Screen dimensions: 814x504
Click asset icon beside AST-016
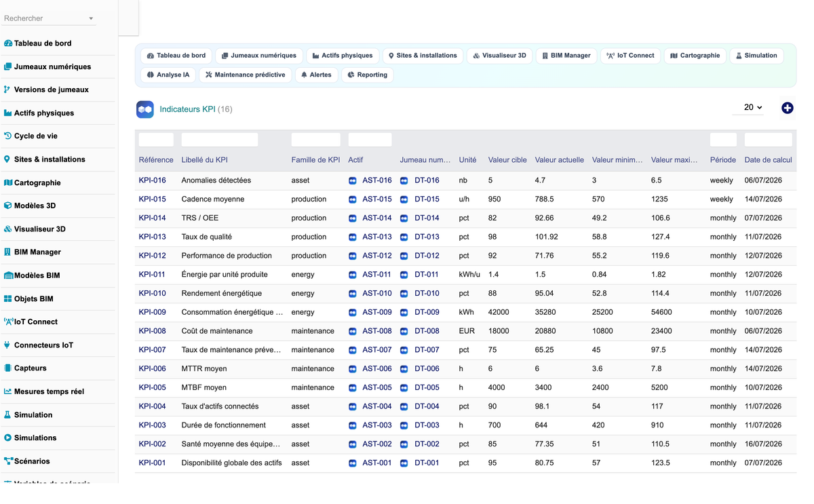tap(352, 180)
